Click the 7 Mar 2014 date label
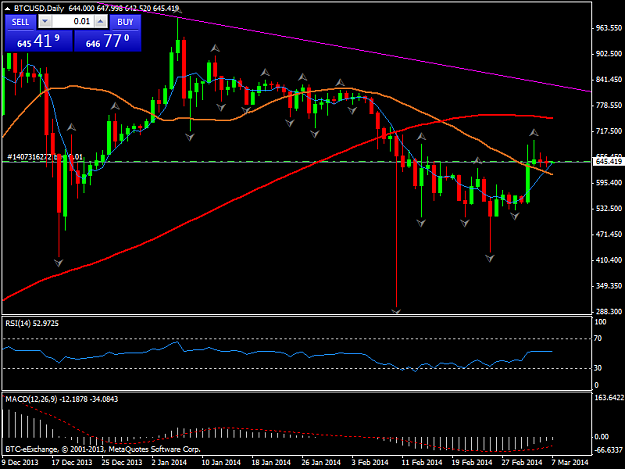This screenshot has height=469, width=625. [570, 462]
